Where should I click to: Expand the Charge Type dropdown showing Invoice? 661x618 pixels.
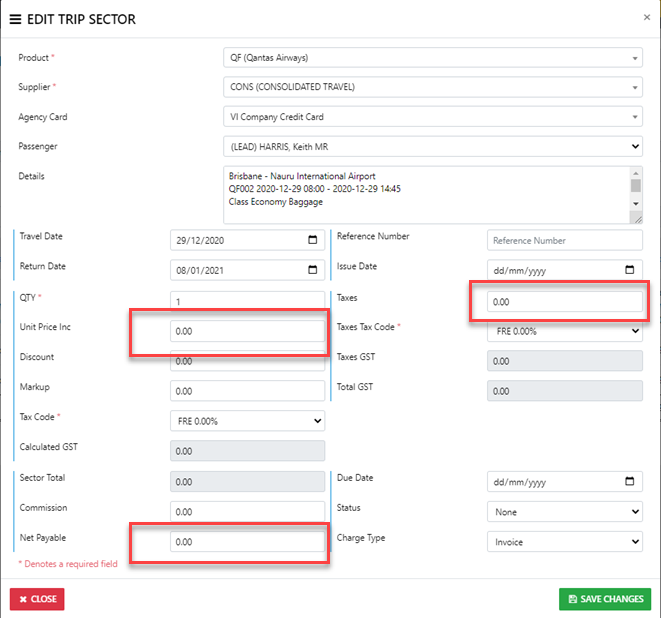(564, 542)
